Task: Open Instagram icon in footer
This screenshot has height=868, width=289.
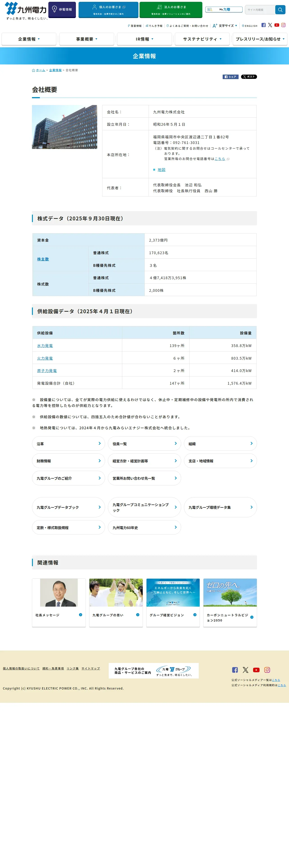Action: [x=267, y=670]
